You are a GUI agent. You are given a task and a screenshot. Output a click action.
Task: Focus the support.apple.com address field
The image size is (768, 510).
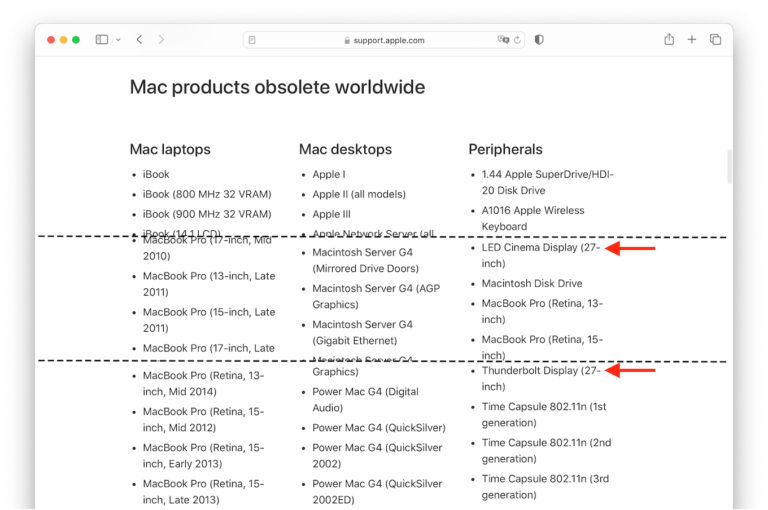pos(384,40)
